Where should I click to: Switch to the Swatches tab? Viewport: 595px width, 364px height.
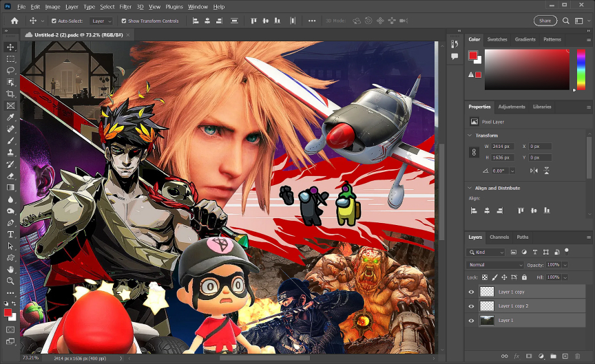(497, 39)
